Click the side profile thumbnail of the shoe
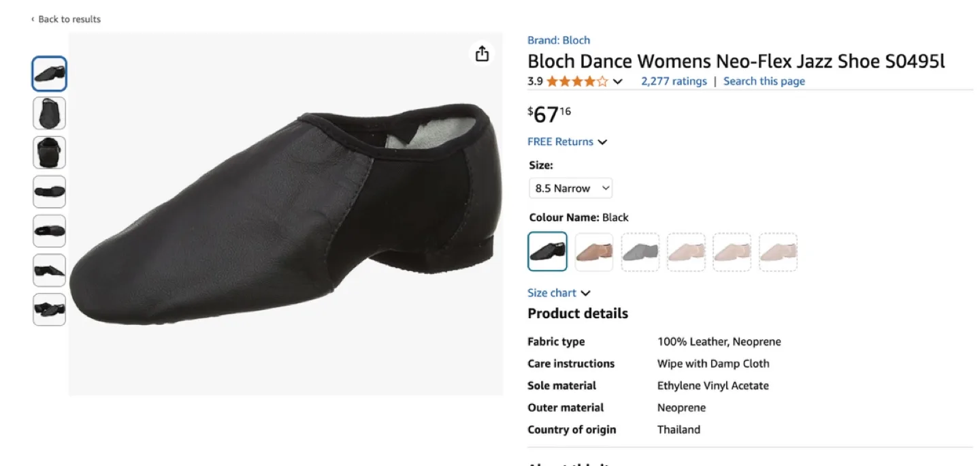This screenshot has height=466, width=980. point(49,270)
